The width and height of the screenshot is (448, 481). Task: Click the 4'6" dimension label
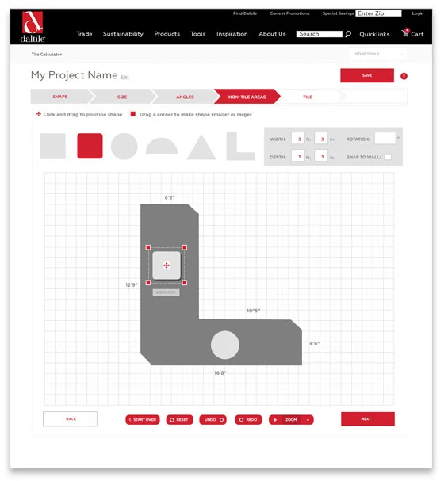pos(315,343)
